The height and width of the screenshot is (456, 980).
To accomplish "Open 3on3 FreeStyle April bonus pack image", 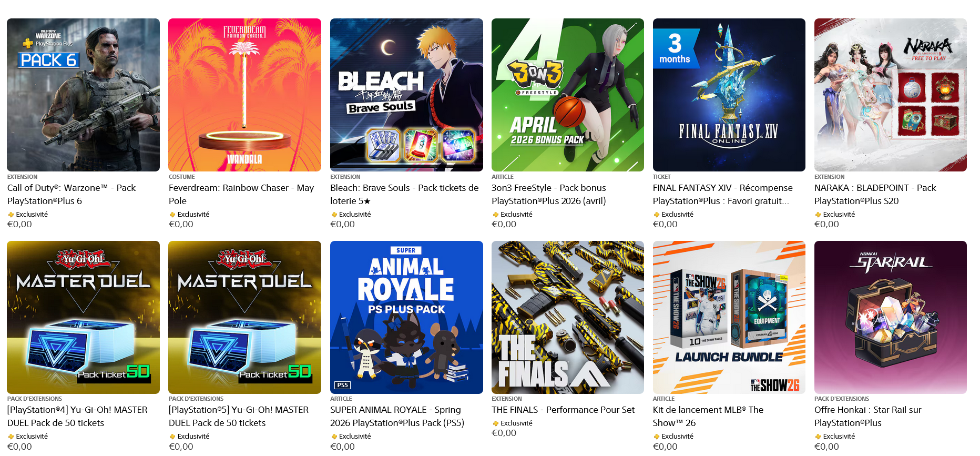I will coord(568,95).
